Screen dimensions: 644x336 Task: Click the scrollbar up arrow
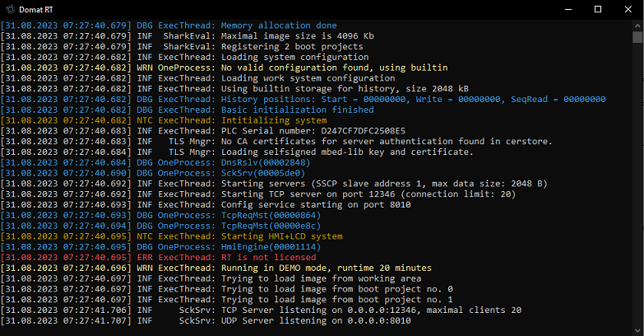[637, 25]
